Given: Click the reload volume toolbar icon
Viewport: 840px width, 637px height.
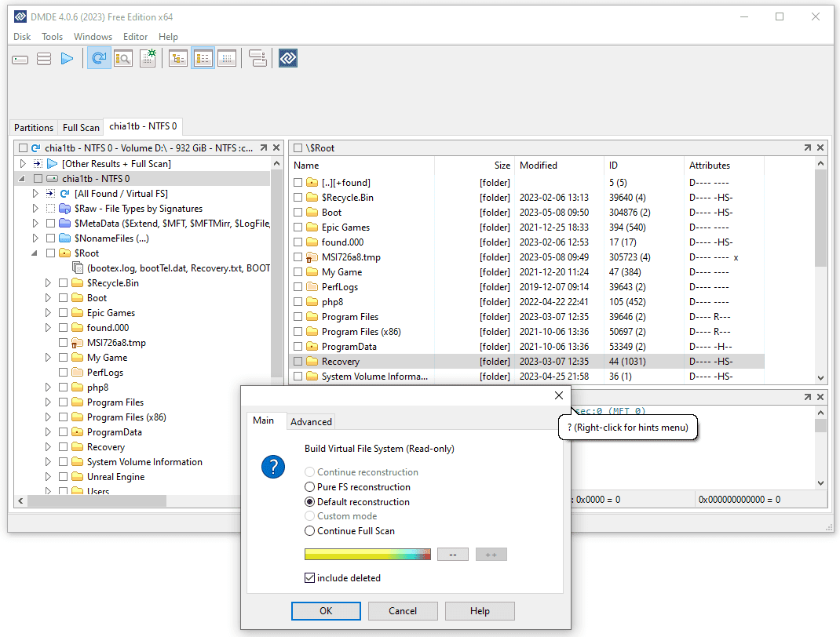Looking at the screenshot, I should click(99, 58).
